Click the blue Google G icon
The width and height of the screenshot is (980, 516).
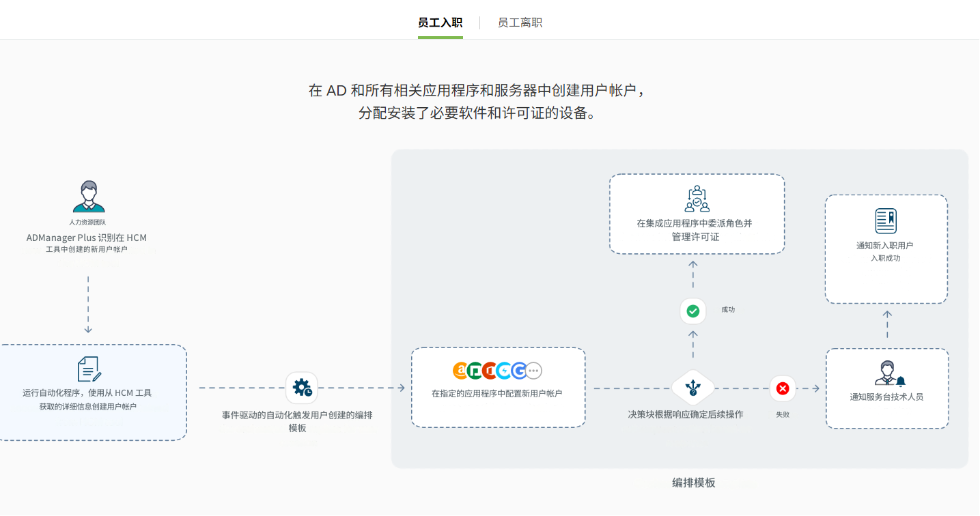point(518,371)
